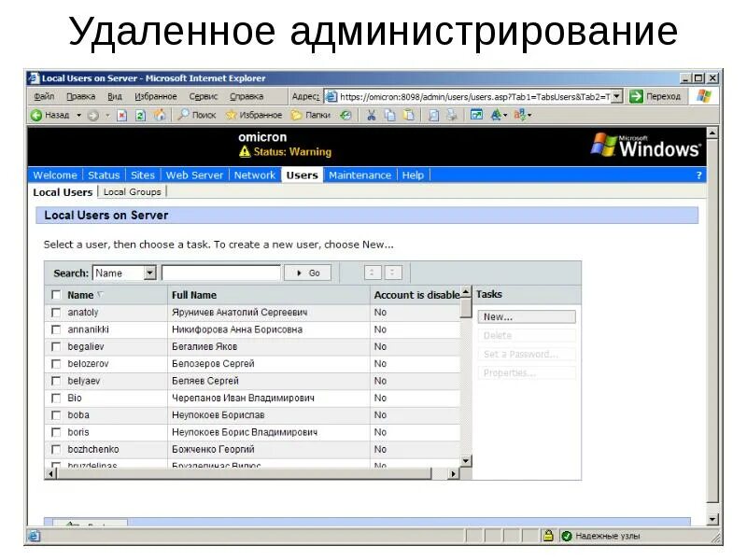
Task: Click the New... task button
Action: pos(527,317)
